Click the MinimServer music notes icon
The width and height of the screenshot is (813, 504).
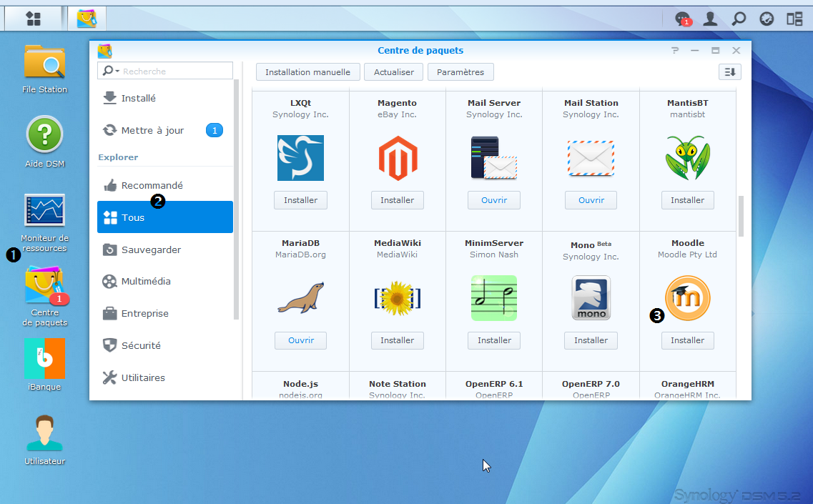[494, 298]
